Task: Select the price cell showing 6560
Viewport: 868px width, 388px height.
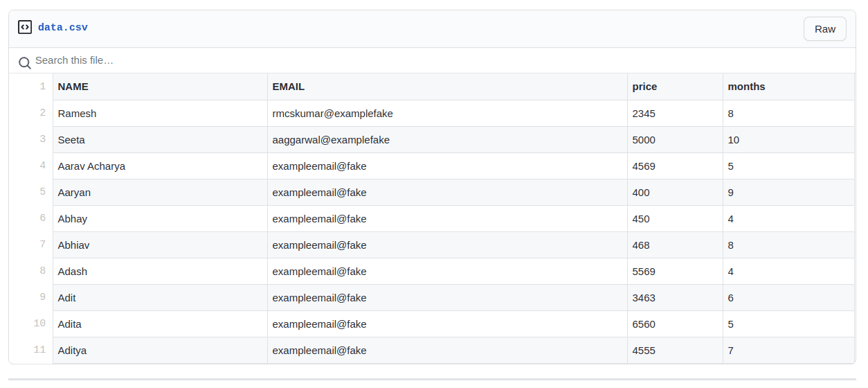Action: pos(644,324)
